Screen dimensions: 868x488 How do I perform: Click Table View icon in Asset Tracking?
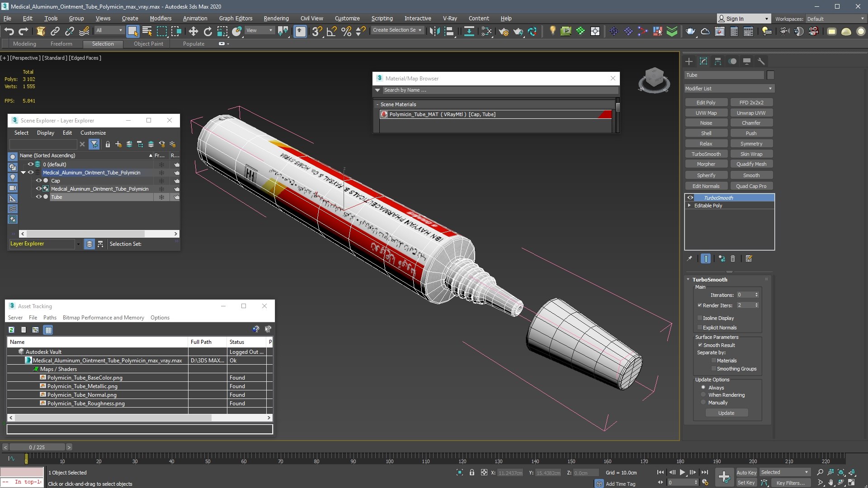tap(48, 330)
